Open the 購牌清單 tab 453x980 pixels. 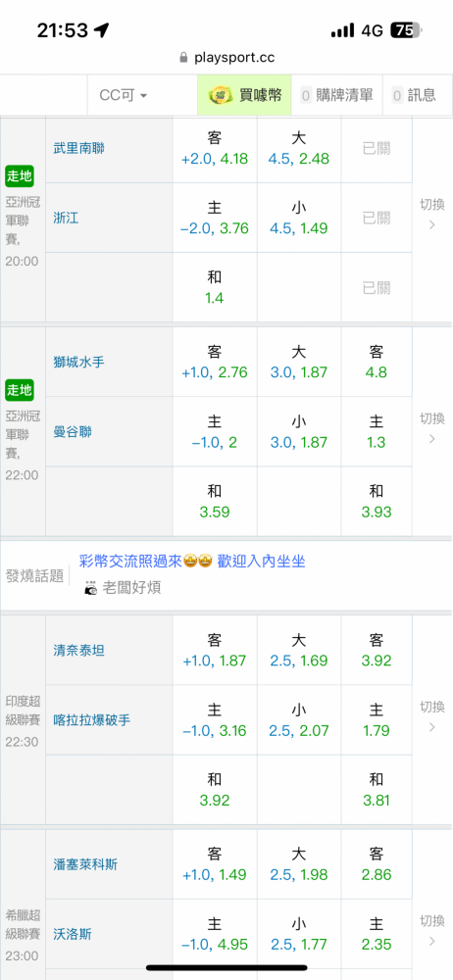(336, 95)
